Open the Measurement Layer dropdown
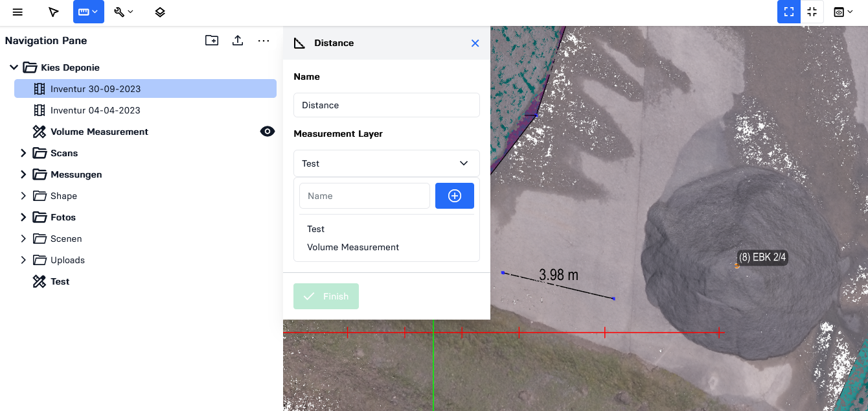Viewport: 868px width, 411px height. [x=386, y=163]
